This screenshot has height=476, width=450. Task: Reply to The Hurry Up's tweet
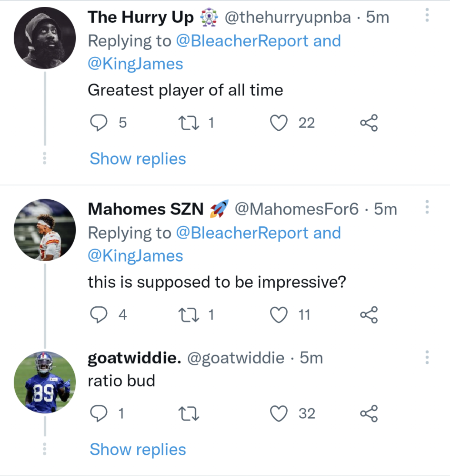[98, 123]
